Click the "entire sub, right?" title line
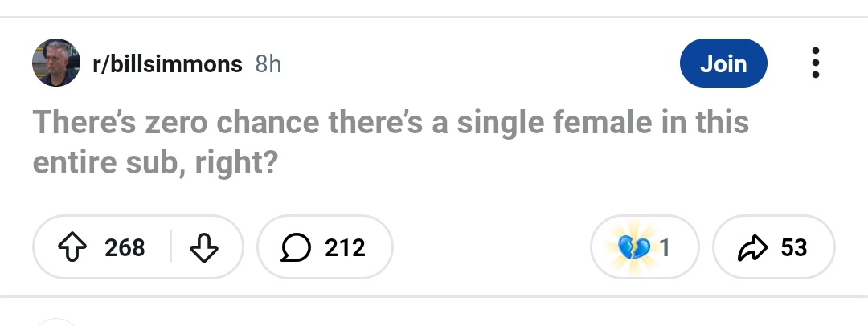Screen dimensions: 868x326 point(155,163)
